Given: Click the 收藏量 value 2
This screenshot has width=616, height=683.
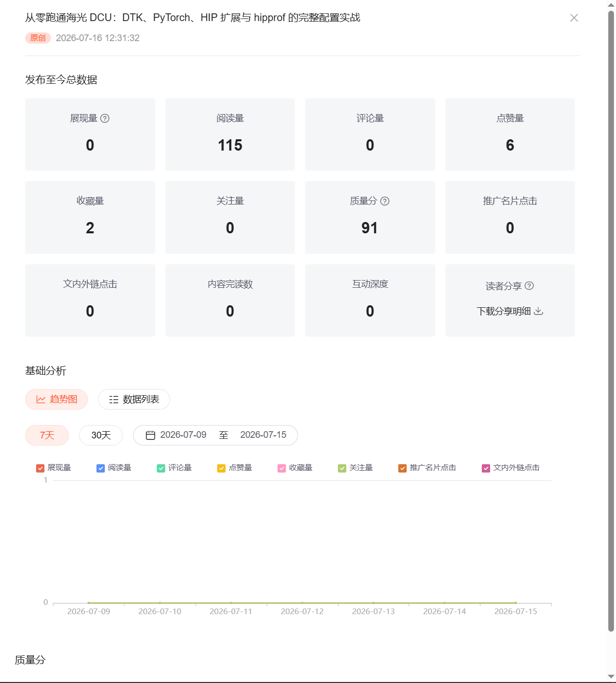Looking at the screenshot, I should tap(90, 228).
